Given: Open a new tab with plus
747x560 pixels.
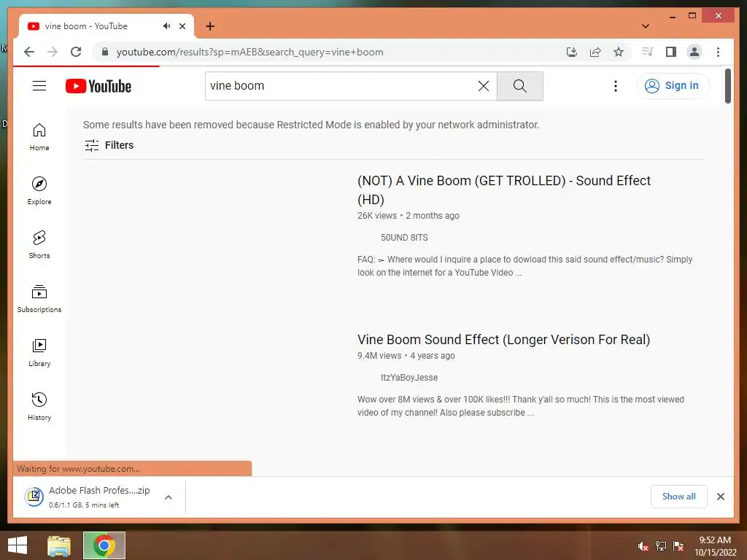Looking at the screenshot, I should pyautogui.click(x=210, y=26).
